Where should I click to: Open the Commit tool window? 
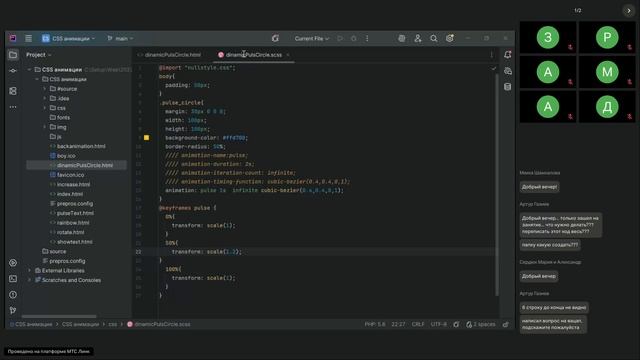pyautogui.click(x=13, y=71)
